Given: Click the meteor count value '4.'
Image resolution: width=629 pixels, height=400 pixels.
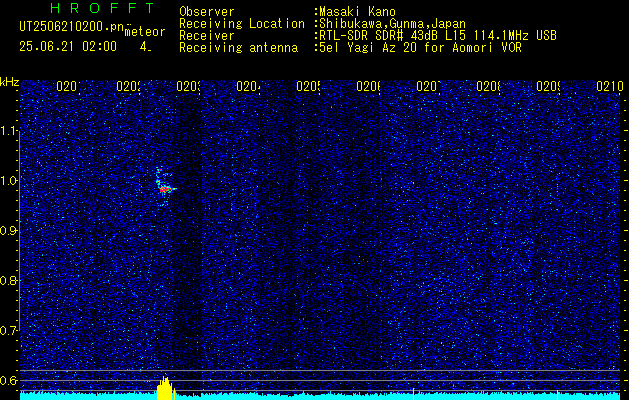Looking at the screenshot, I should tap(145, 47).
